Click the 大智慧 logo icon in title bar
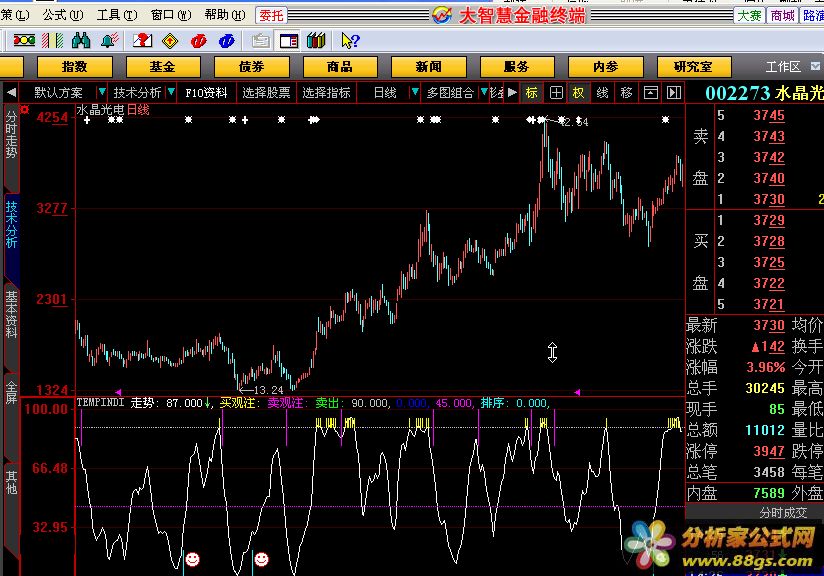 (x=442, y=15)
